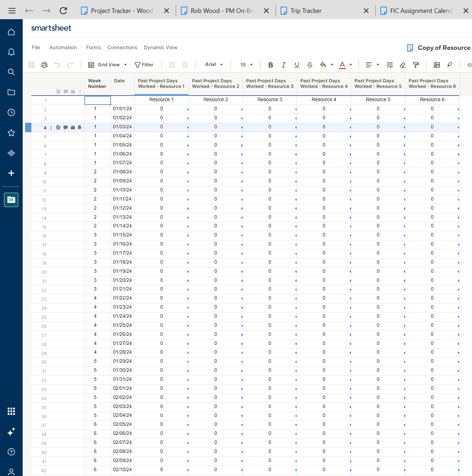Open Browse folder icon in the sidebar
The height and width of the screenshot is (476, 472).
click(x=11, y=92)
